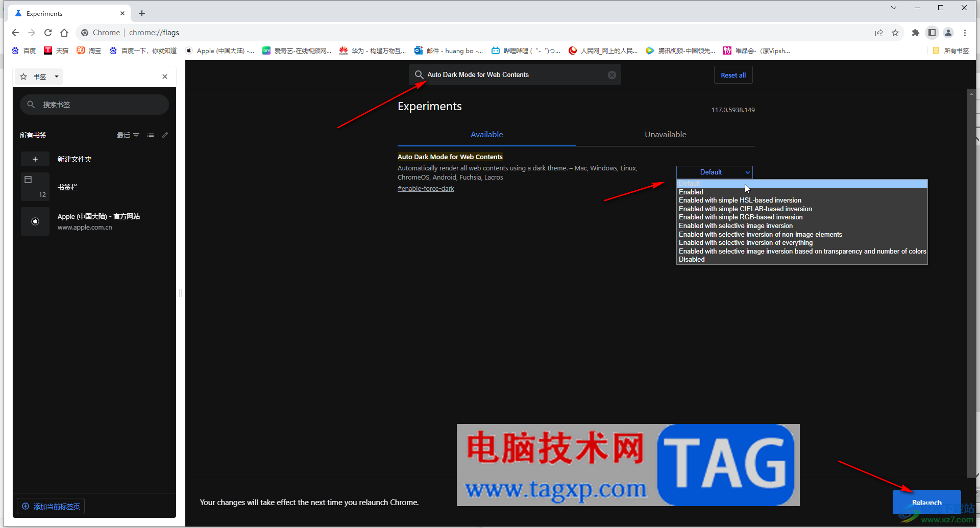Open the 唯品会 bookmark
This screenshot has width=980, height=528.
756,51
